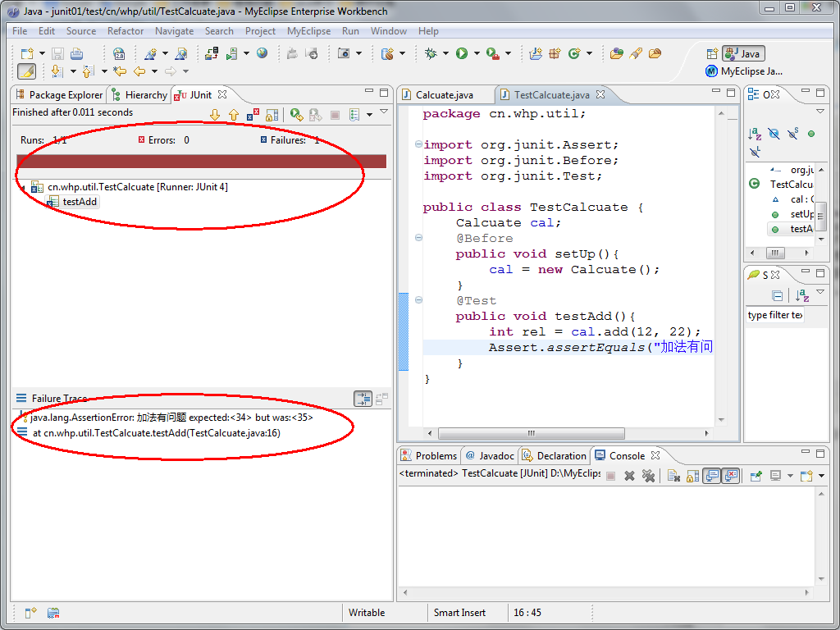Toggle Show Console on standard output change
The image size is (840, 630).
click(x=711, y=476)
